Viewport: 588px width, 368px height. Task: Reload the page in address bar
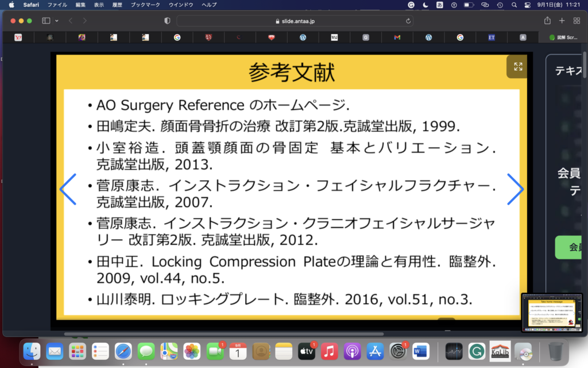(408, 21)
